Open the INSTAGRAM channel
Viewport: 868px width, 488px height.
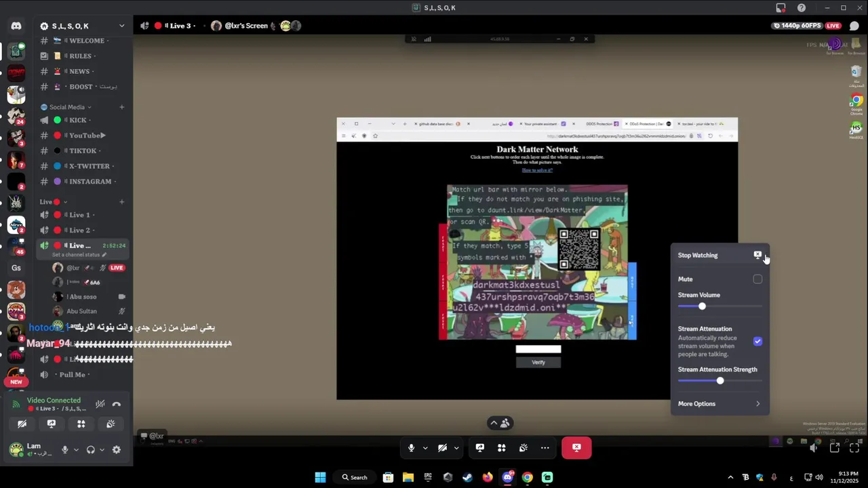click(x=83, y=182)
